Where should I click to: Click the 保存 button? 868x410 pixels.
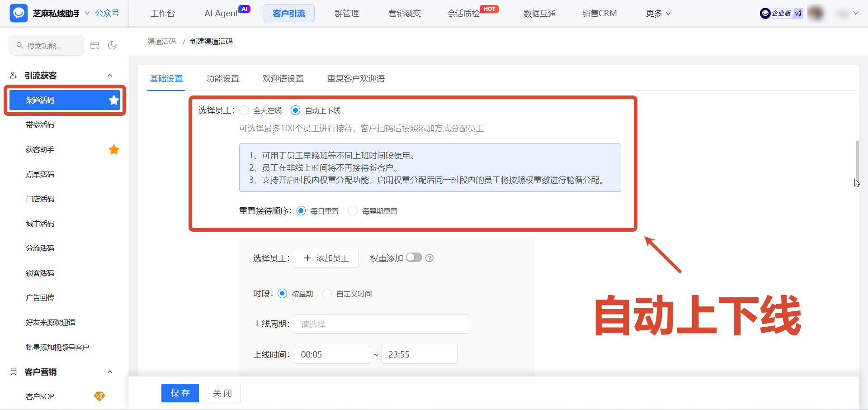[x=180, y=393]
